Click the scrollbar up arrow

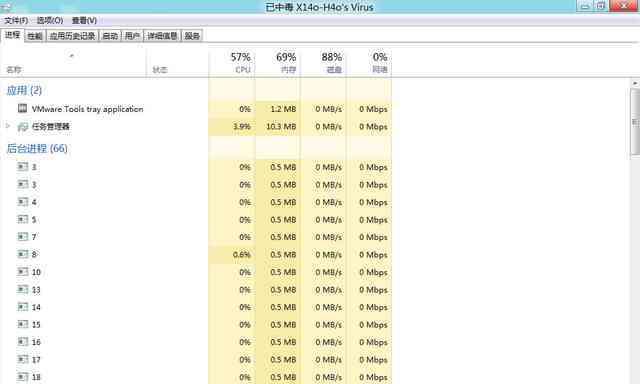tap(635, 83)
